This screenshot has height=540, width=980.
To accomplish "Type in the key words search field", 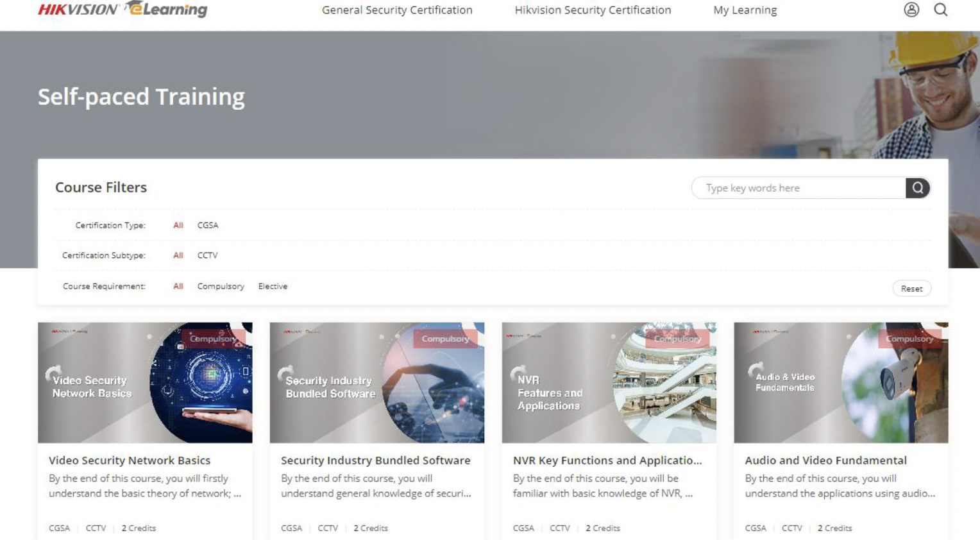I will [x=798, y=188].
